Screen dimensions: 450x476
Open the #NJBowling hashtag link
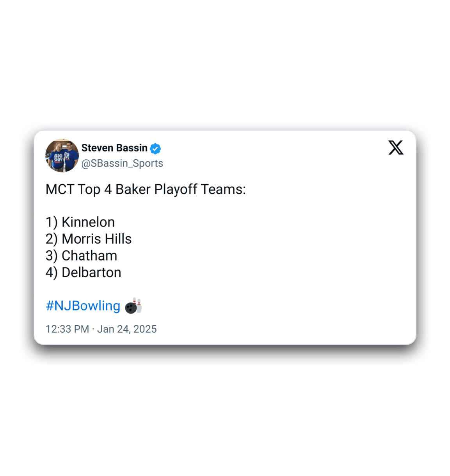coord(83,306)
